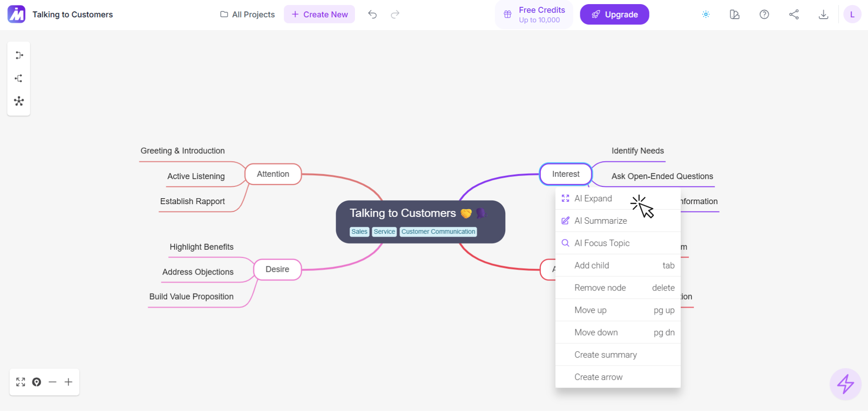Toggle the light/dark theme sun icon
The width and height of the screenshot is (868, 411).
pos(706,15)
